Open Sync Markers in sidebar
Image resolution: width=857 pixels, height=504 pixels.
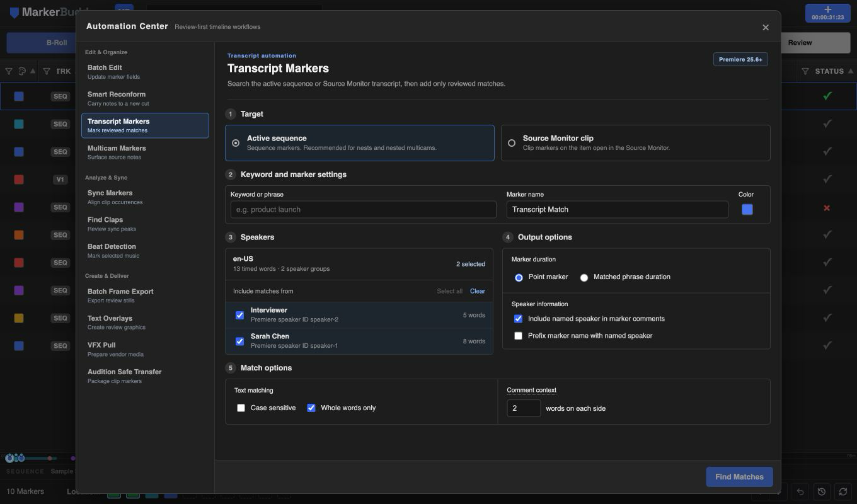coord(145,197)
